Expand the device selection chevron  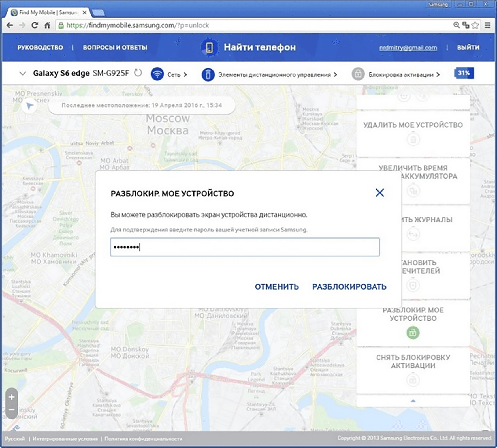22,74
